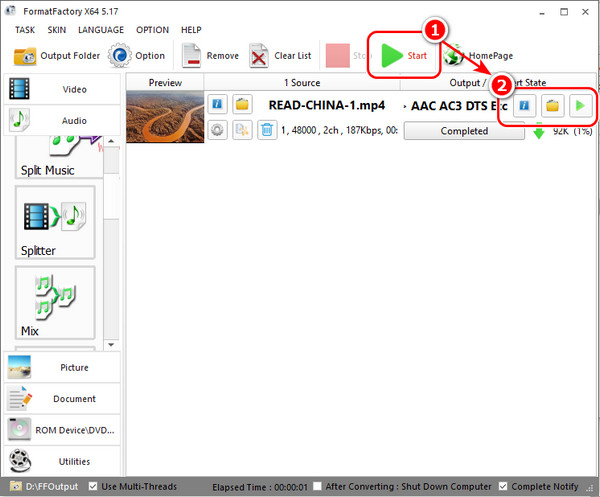Screen dimensions: 600x497
Task: Open the OPTION menu
Action: [x=152, y=30]
